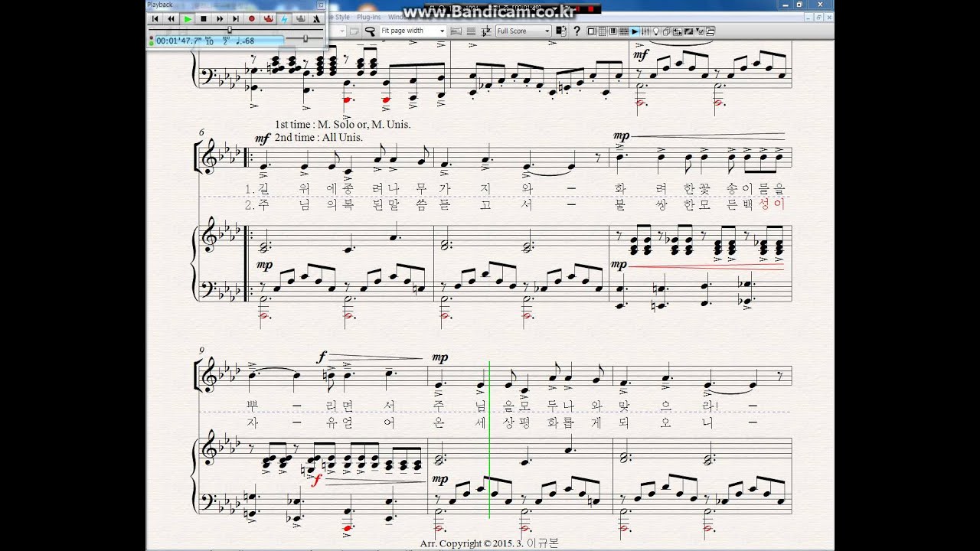
Task: Open the Compare window icon
Action: [678, 31]
